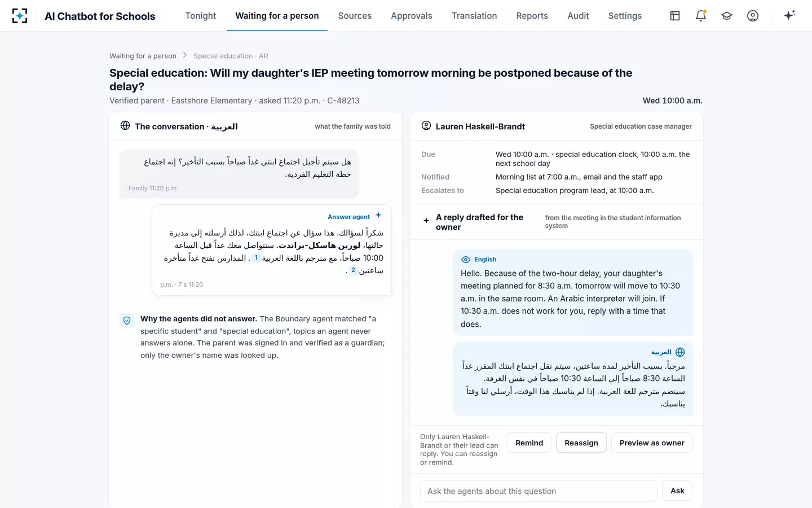Open the Translation tab
The height and width of the screenshot is (508, 812).
point(474,16)
